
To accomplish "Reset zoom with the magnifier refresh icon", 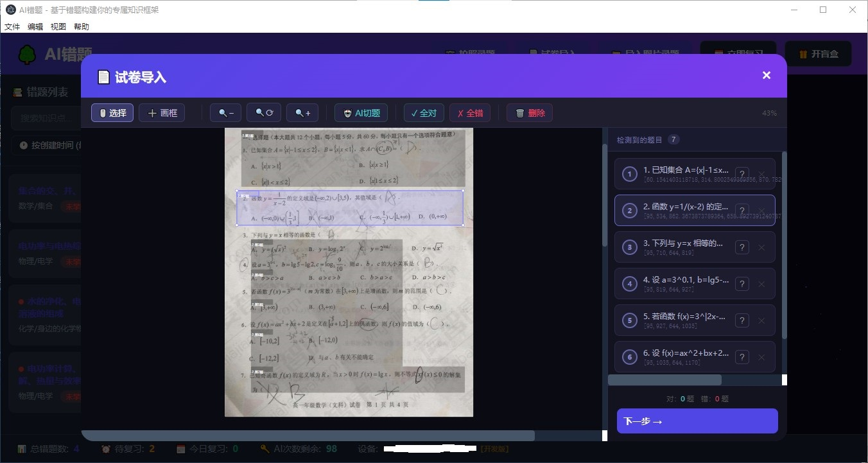I will (x=264, y=113).
